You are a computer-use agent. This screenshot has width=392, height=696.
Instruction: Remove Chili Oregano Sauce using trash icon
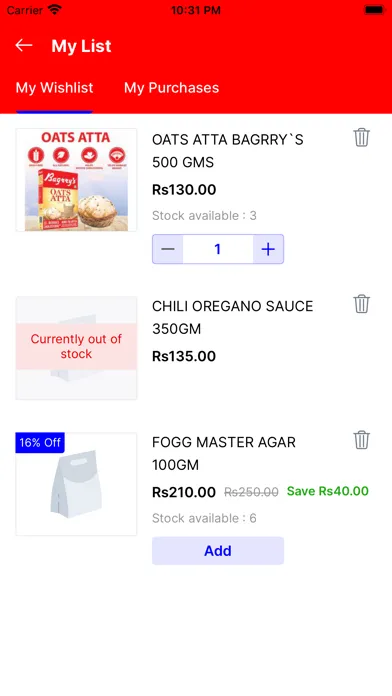tap(361, 304)
